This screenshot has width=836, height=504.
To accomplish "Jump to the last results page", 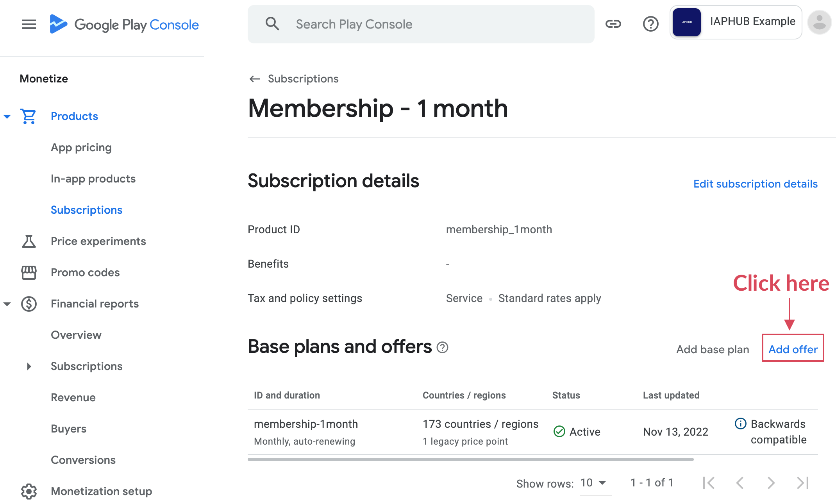I will pyautogui.click(x=802, y=483).
